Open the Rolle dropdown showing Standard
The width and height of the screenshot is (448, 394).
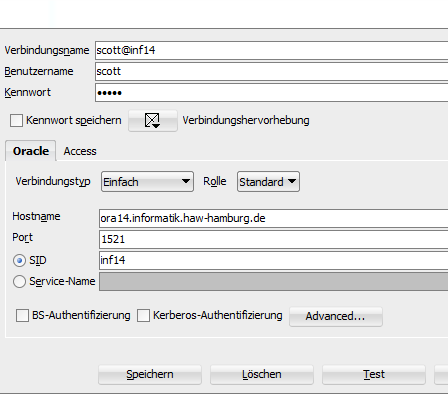click(268, 182)
